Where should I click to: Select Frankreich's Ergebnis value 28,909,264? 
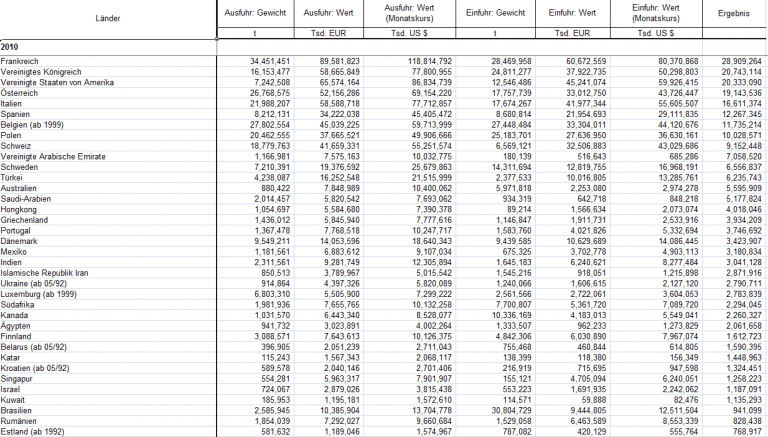pyautogui.click(x=741, y=61)
